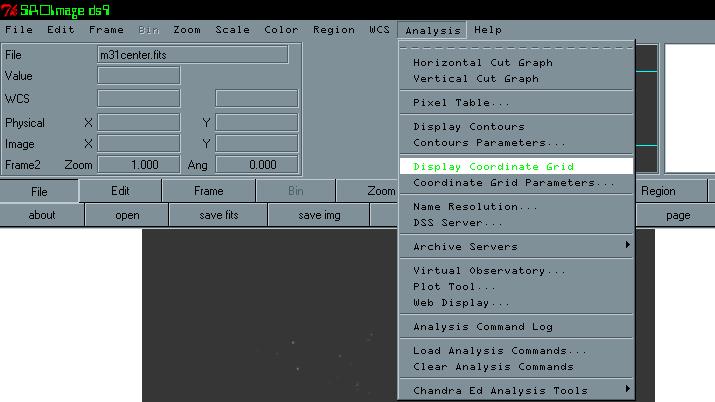Select Vertical Cut Graph

coord(517,78)
